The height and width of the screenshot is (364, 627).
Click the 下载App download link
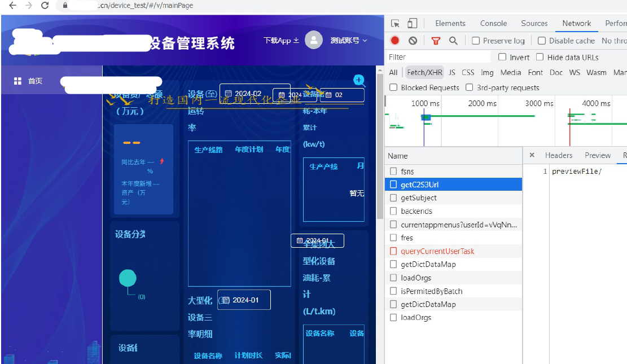click(281, 40)
